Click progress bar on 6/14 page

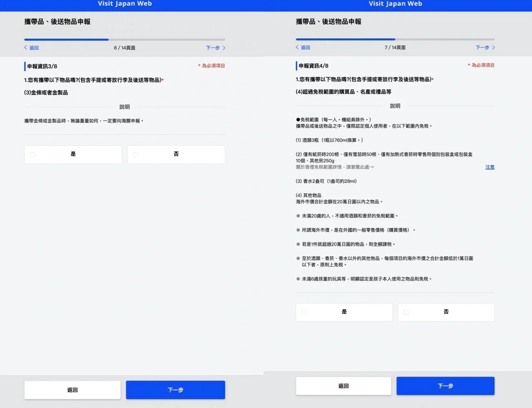[124, 40]
